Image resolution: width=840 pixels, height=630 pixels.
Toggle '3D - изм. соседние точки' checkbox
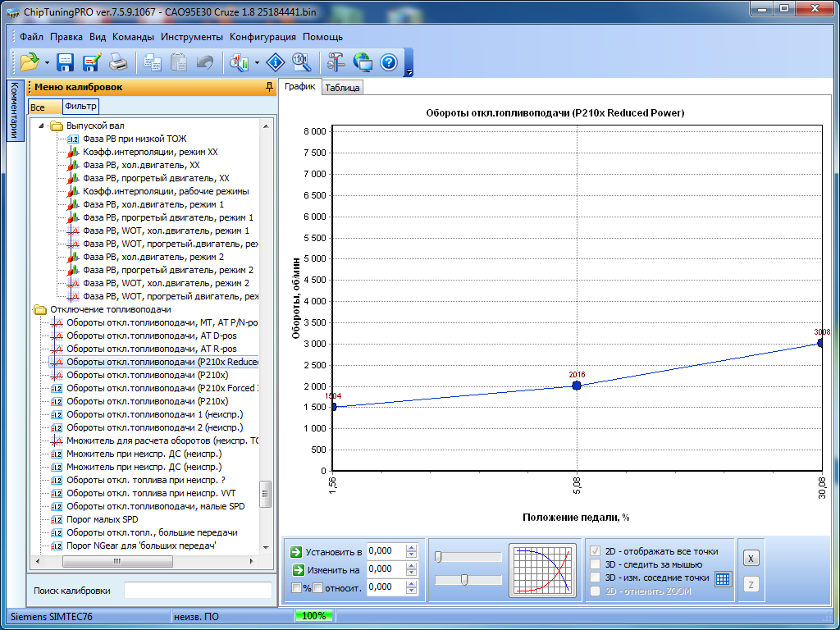[596, 577]
